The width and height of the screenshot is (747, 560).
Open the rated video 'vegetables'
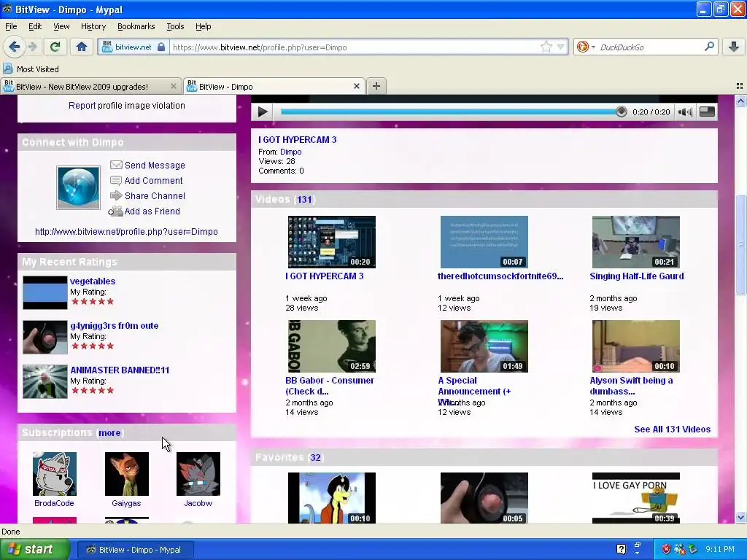tap(93, 281)
